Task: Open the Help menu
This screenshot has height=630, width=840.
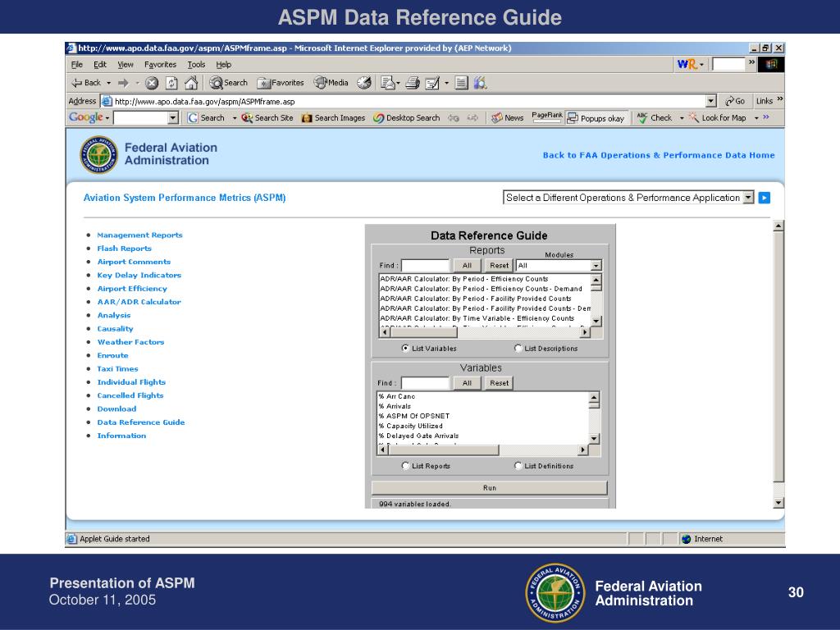Action: [x=224, y=64]
